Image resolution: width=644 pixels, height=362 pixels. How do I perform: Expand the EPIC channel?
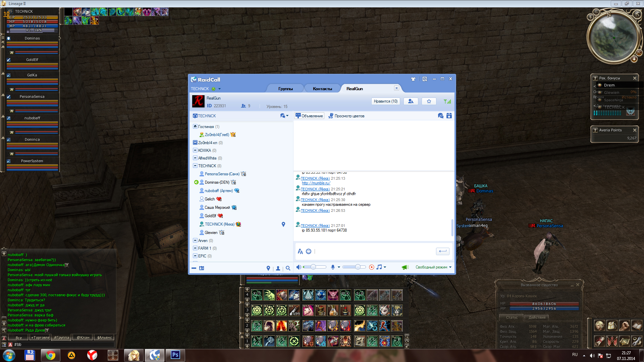(195, 256)
